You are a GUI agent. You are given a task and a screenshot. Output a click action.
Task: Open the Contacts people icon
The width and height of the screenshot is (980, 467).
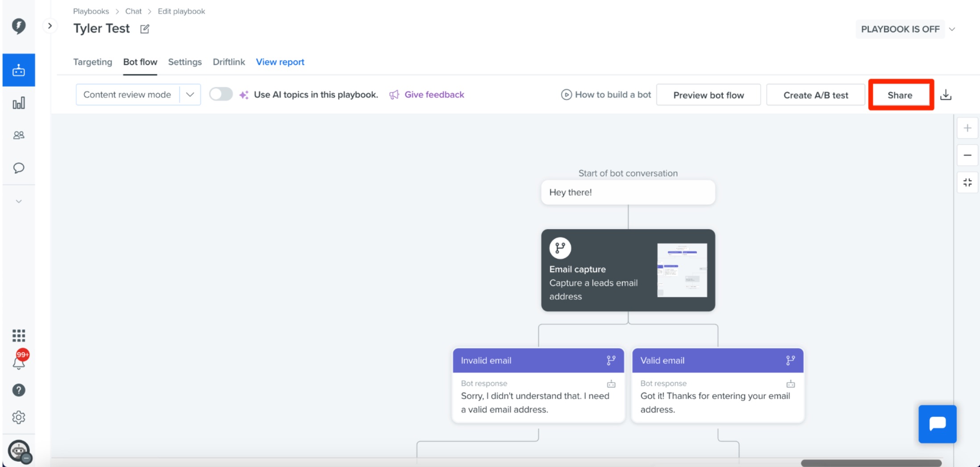(19, 135)
